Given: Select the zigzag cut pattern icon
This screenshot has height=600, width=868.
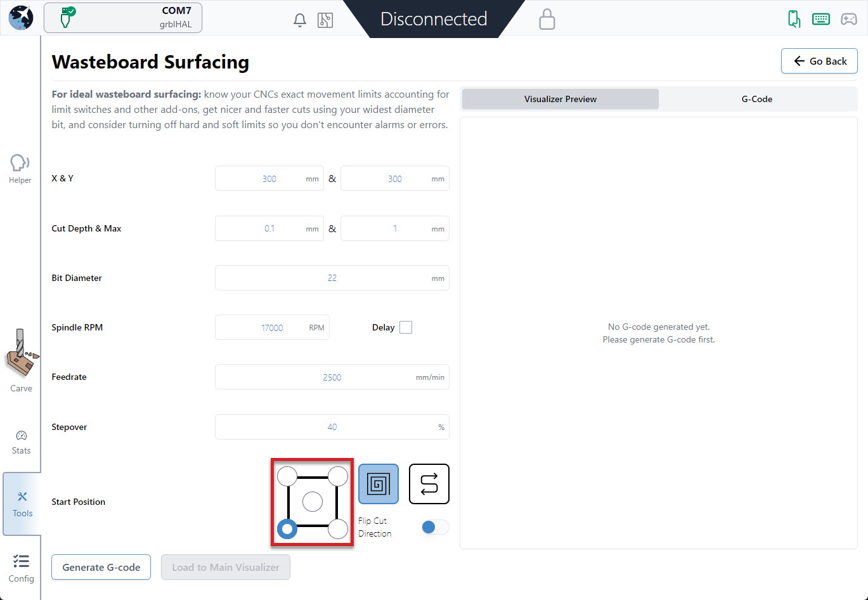Looking at the screenshot, I should (429, 484).
